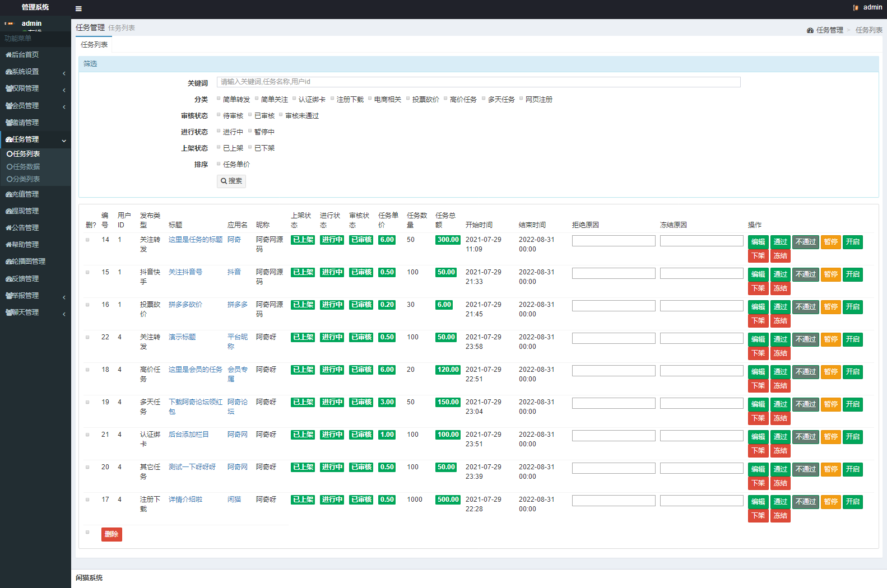The image size is (887, 588).
Task: Select the row checkbox for task 14
Action: point(87,240)
